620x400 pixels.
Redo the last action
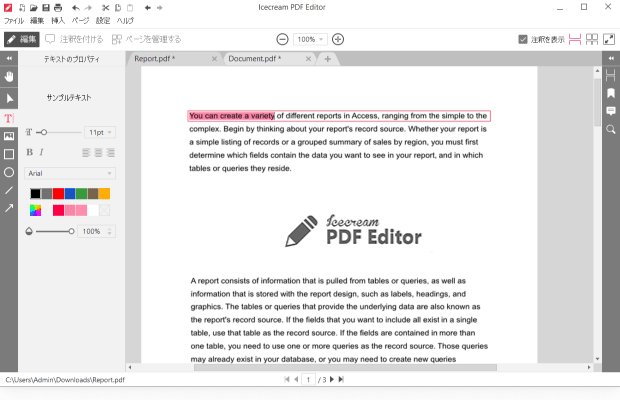coord(88,8)
